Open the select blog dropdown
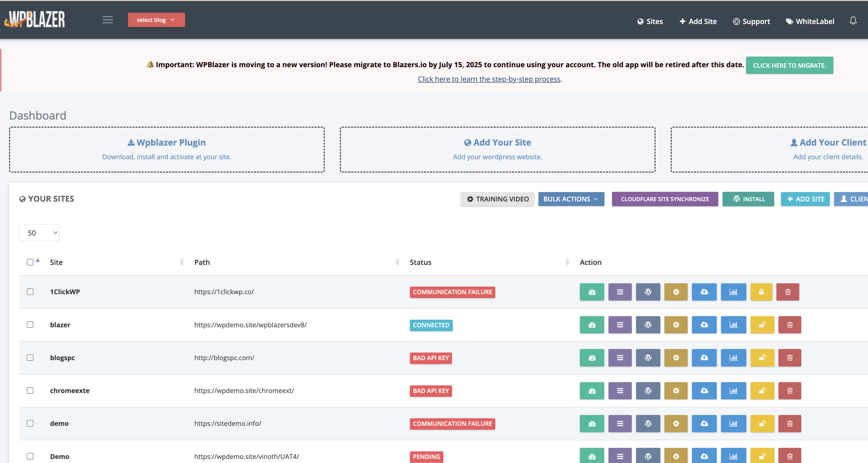Screen dimensions: 868x463 tap(156, 20)
